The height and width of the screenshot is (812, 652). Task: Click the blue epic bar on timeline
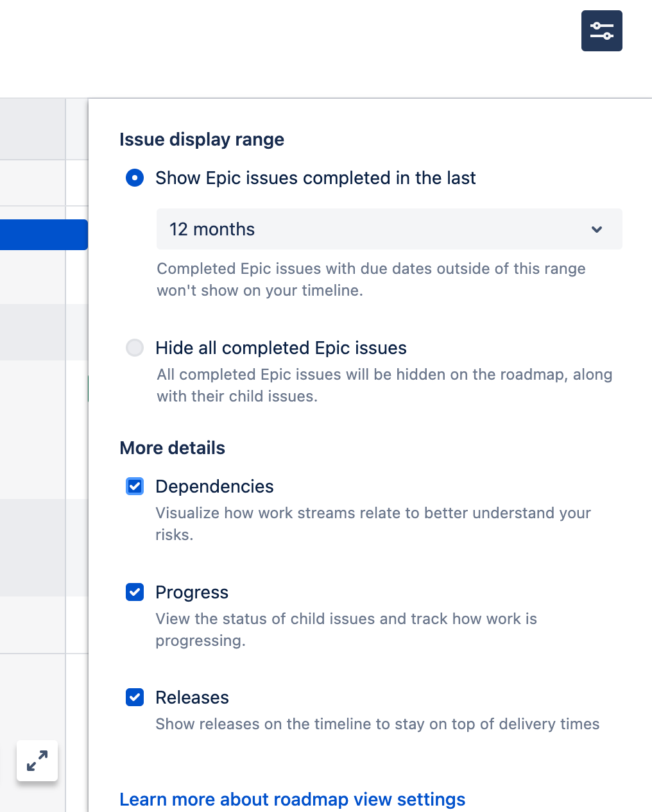click(44, 235)
